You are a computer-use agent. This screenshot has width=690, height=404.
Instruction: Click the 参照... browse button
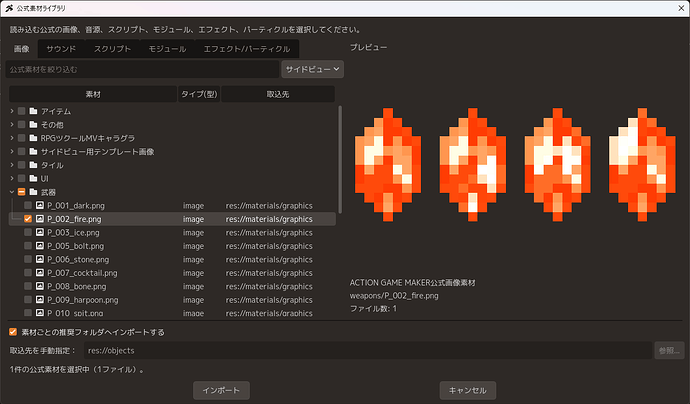(669, 350)
